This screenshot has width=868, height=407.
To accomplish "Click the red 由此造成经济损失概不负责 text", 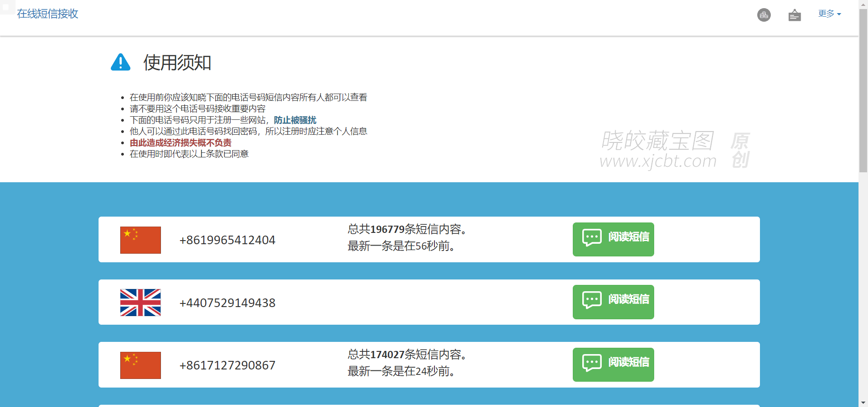I will (x=181, y=142).
